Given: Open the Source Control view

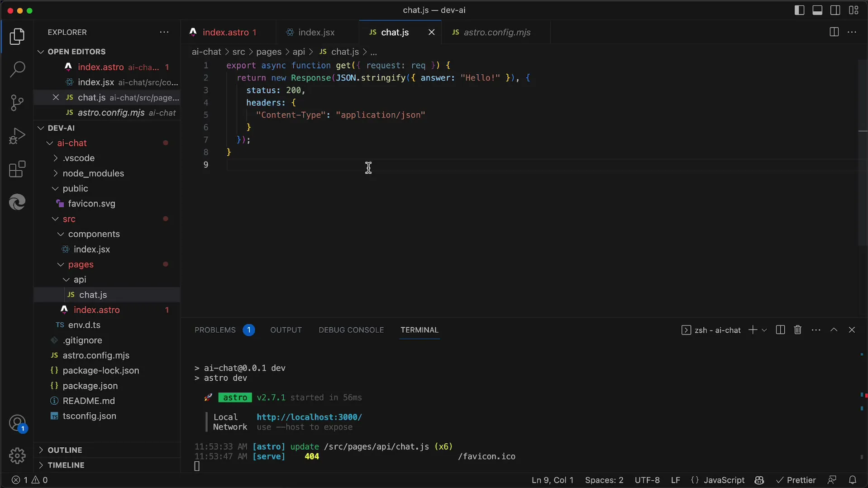Looking at the screenshot, I should [17, 103].
